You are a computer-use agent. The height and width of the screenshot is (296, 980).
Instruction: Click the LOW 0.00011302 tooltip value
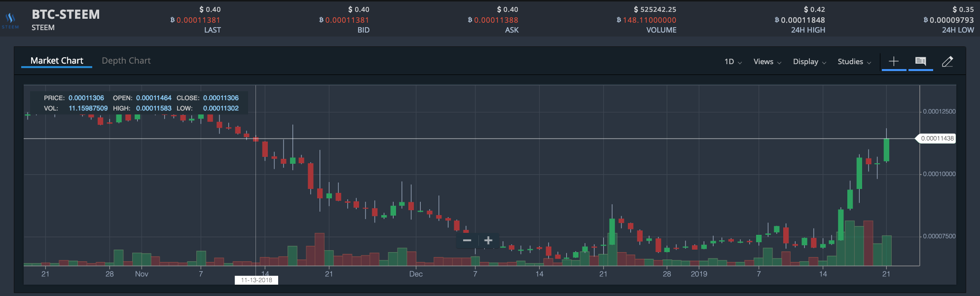tap(221, 109)
